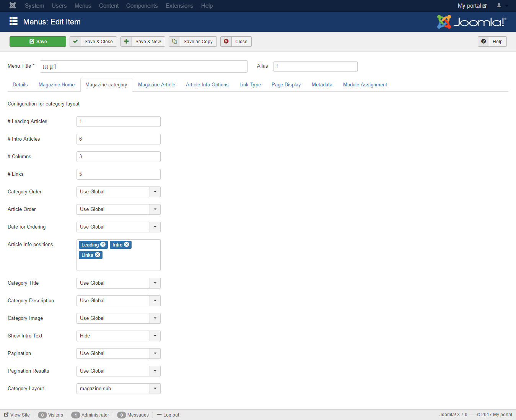
Task: Click the Save & New button
Action: click(143, 42)
